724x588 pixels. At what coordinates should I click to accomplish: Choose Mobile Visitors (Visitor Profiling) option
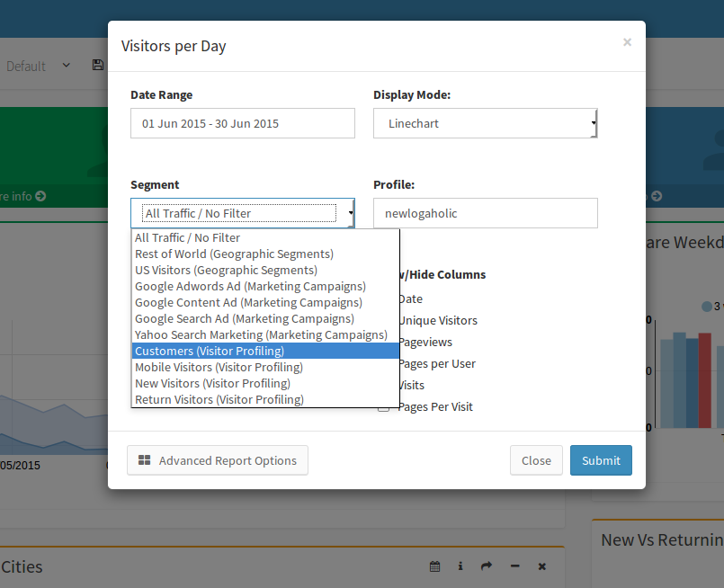click(219, 367)
